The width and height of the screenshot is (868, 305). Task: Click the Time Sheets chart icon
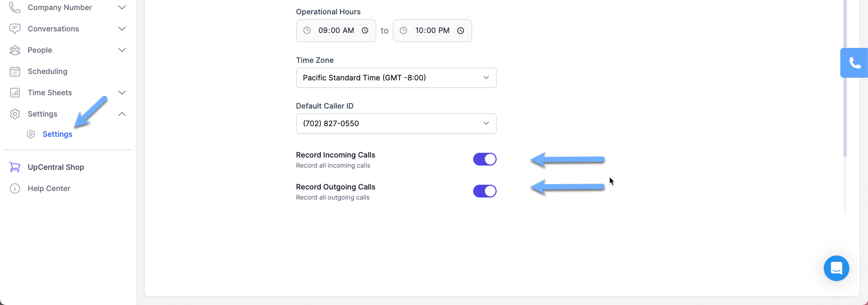(x=15, y=93)
